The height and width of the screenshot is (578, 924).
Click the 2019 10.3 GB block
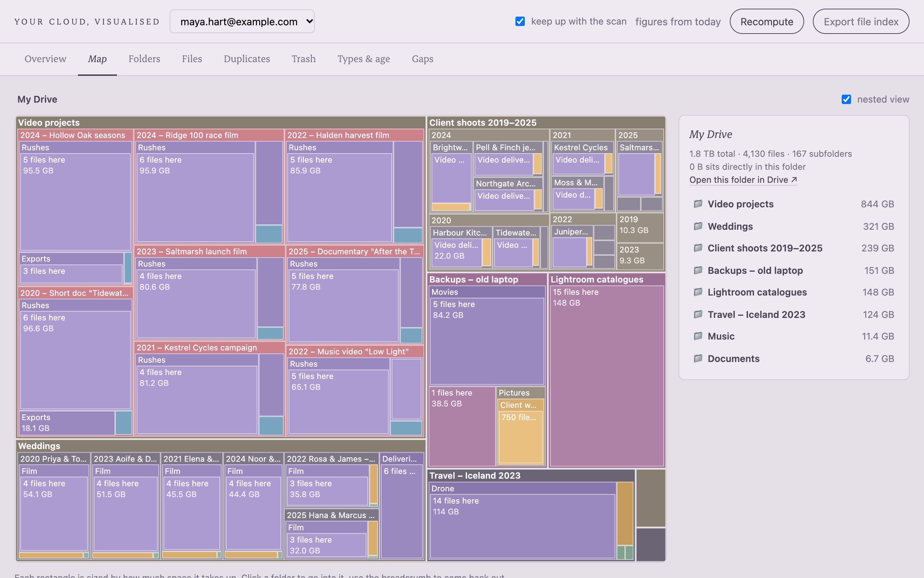[640, 227]
